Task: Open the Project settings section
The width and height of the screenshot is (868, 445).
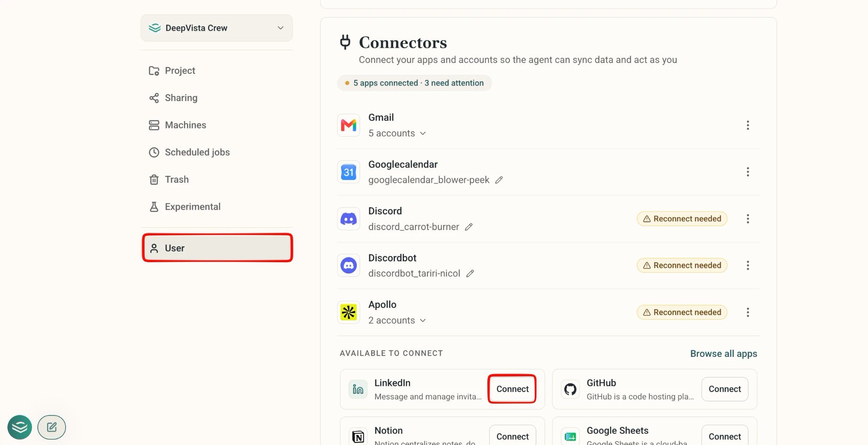Action: pos(217,70)
